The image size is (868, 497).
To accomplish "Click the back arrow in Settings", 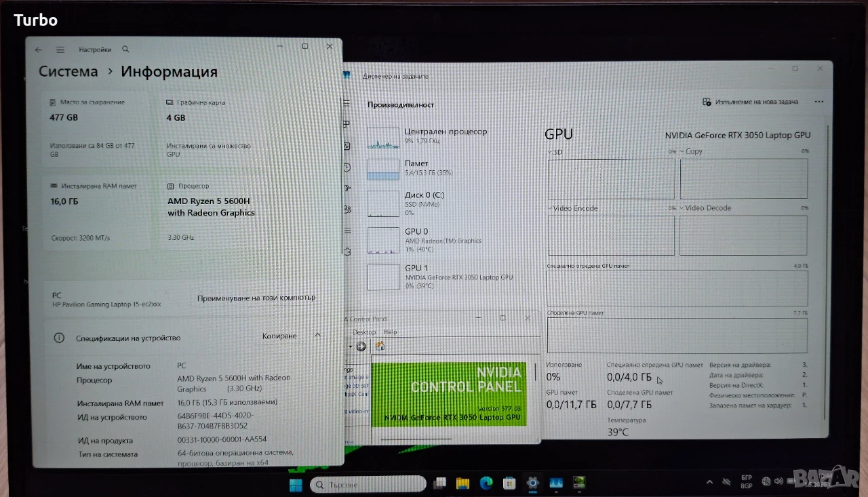I will [x=39, y=49].
